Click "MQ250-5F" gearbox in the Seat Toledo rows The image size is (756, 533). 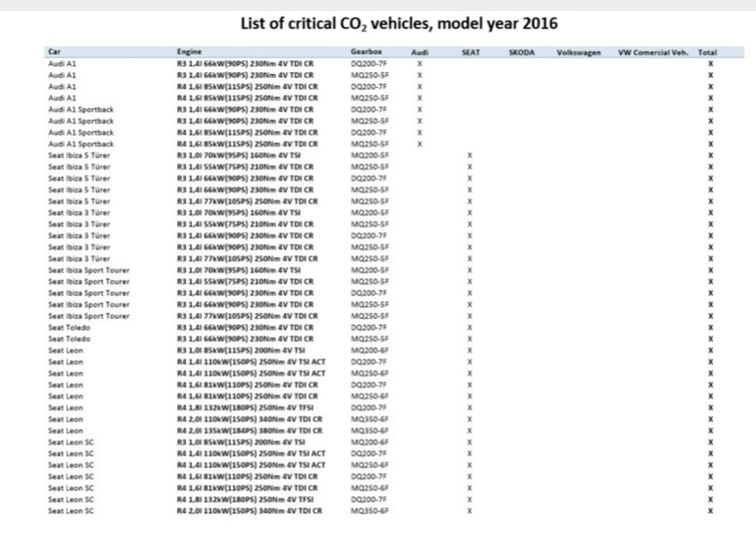tap(370, 339)
